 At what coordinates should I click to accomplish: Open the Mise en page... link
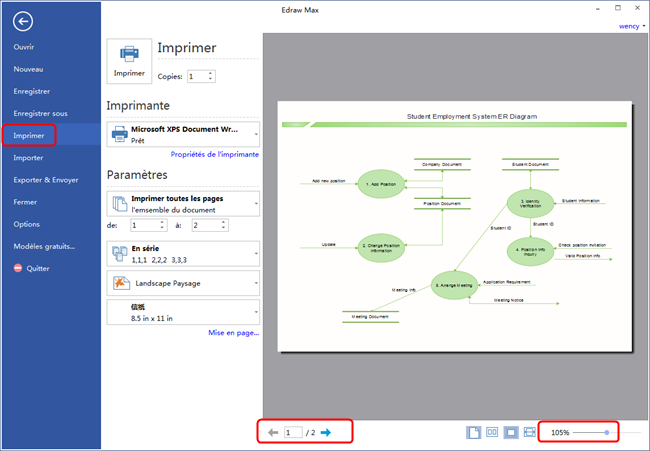point(233,332)
